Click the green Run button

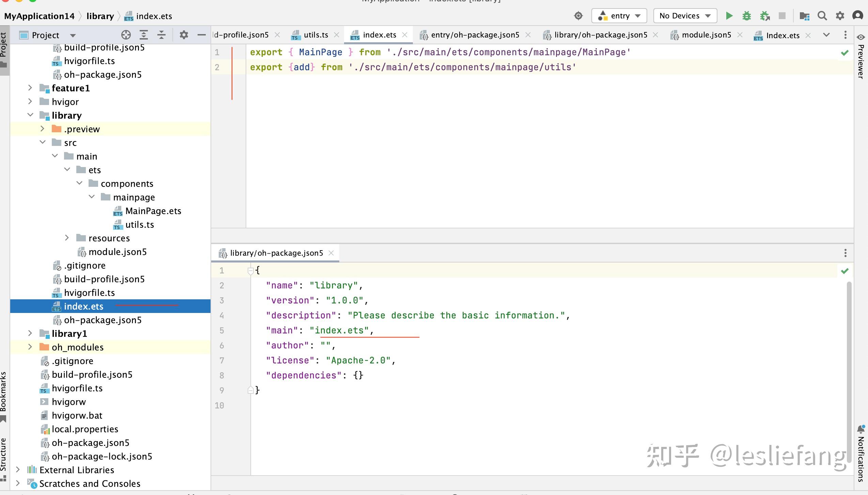coord(729,16)
